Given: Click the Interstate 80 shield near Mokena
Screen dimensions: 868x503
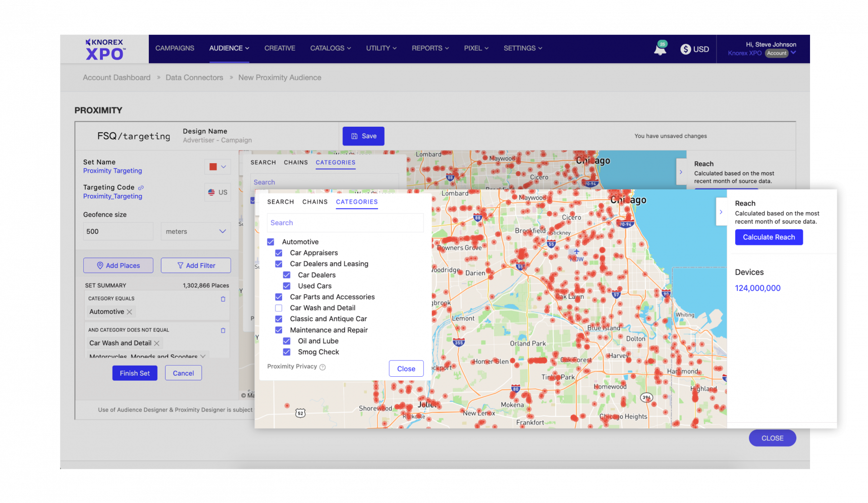Looking at the screenshot, I should (x=515, y=388).
